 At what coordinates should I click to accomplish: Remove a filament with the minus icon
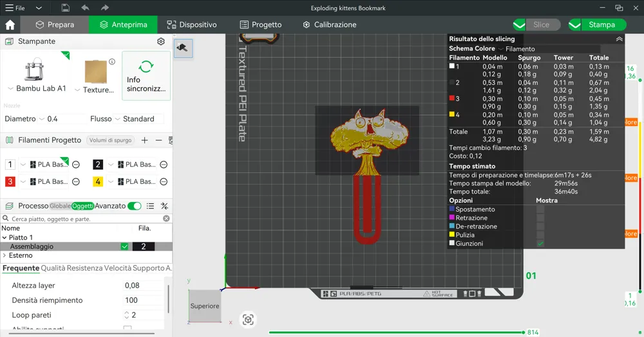coord(158,140)
